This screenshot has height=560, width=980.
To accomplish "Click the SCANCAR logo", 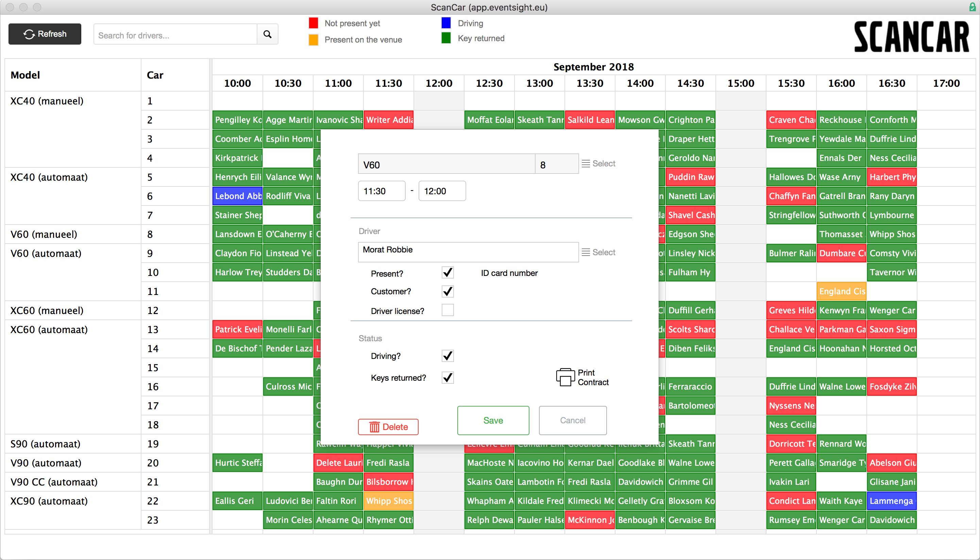I will point(912,36).
